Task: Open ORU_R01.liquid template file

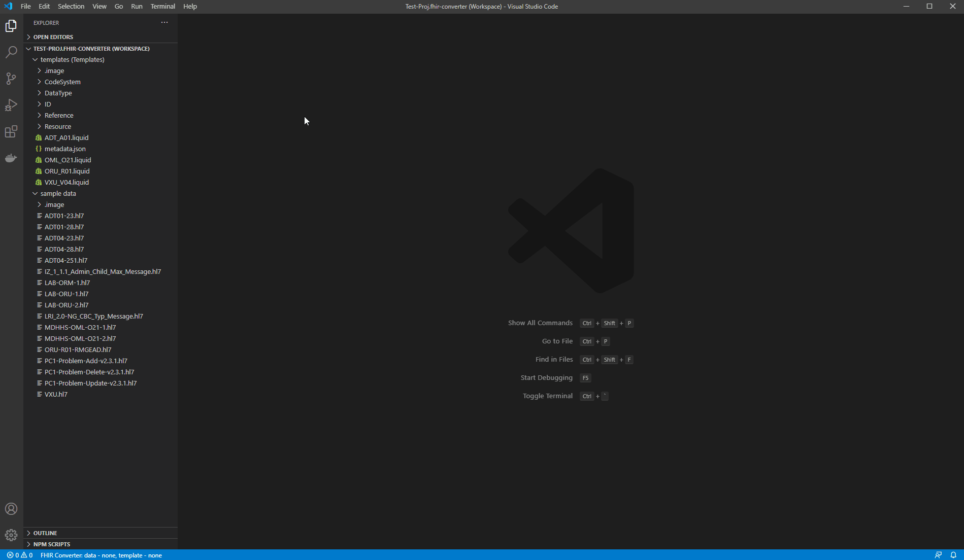Action: (x=101, y=171)
